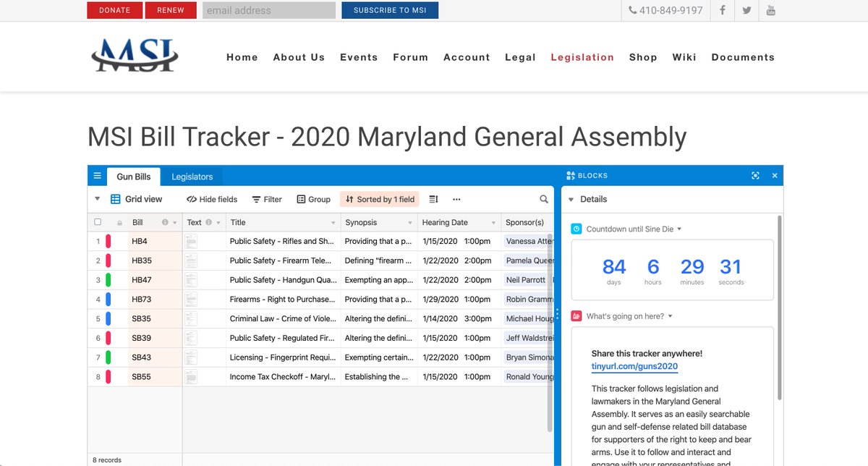Open the Facebook icon in top bar

721,10
